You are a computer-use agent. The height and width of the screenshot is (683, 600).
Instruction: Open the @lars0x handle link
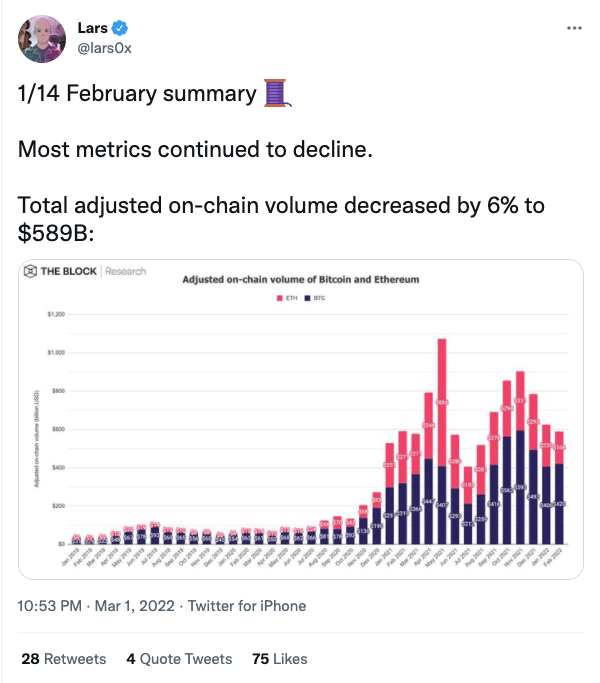click(103, 47)
